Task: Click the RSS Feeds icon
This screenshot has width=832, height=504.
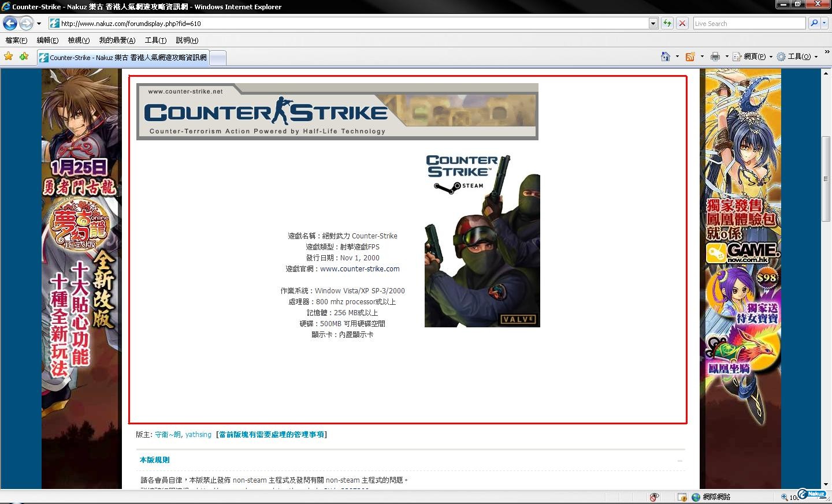Action: coord(690,57)
